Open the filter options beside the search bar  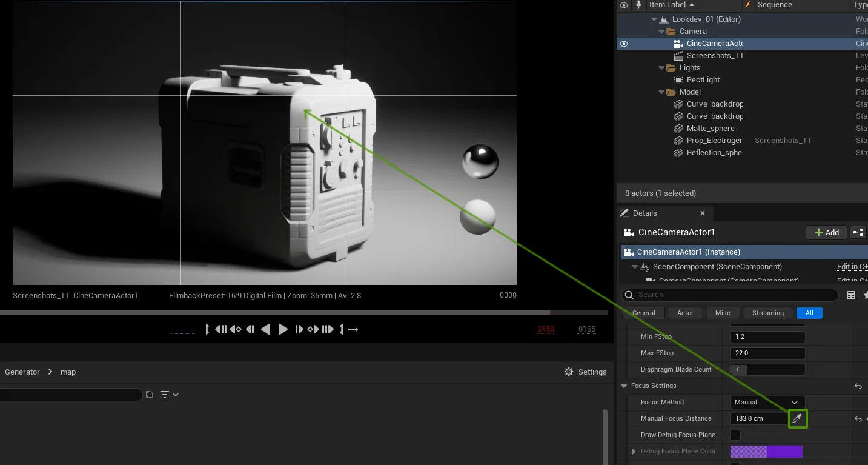pyautogui.click(x=169, y=395)
